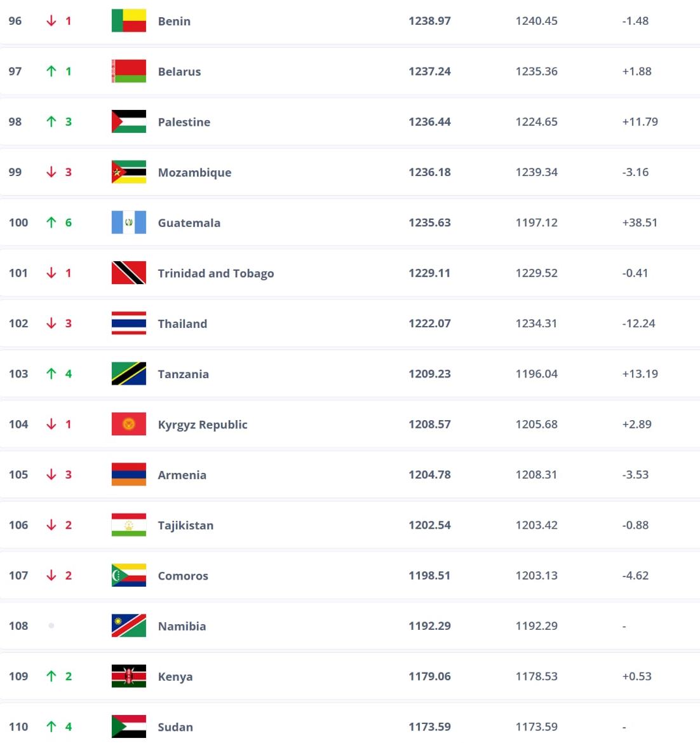The width and height of the screenshot is (700, 743).
Task: Click the Sudan country name
Action: (x=175, y=727)
